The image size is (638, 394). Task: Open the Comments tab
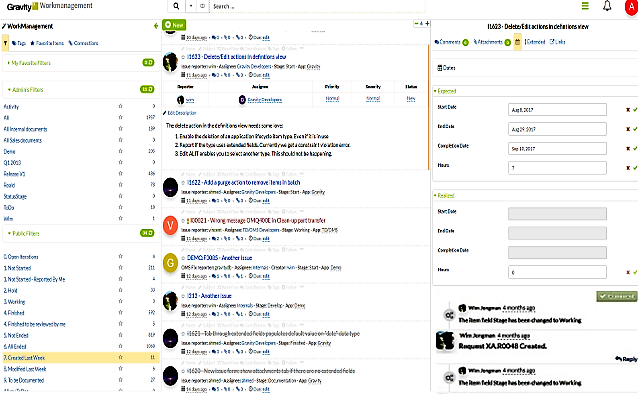(452, 42)
